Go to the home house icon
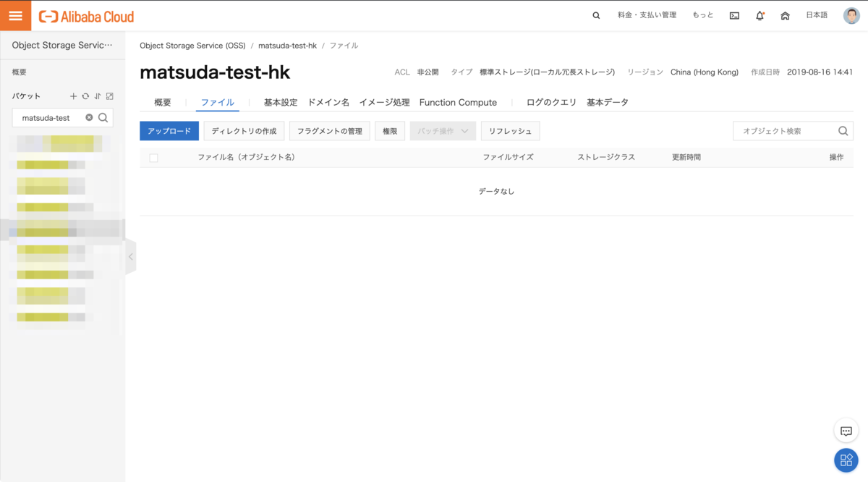868x482 pixels. [x=785, y=16]
